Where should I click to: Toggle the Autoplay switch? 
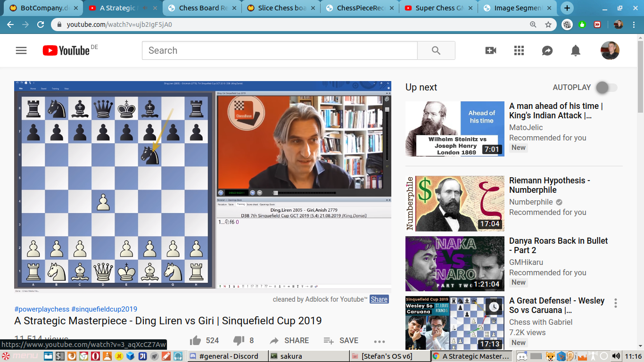[x=606, y=87]
